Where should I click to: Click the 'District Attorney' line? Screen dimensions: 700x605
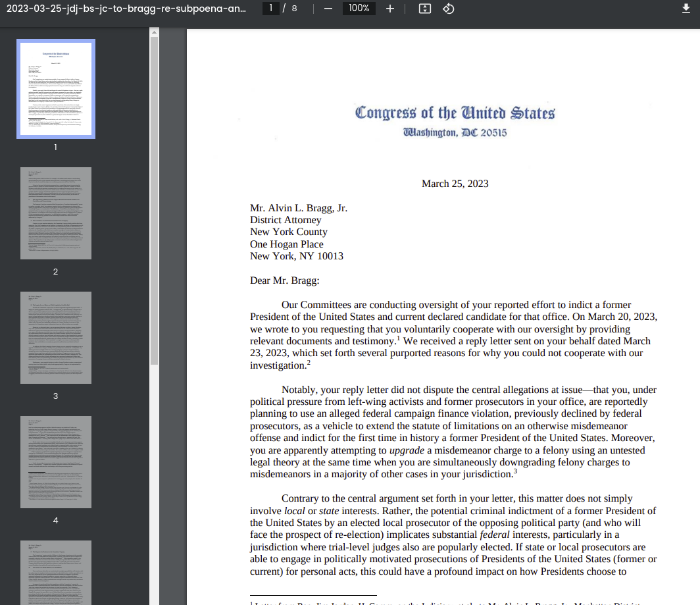pyautogui.click(x=286, y=220)
